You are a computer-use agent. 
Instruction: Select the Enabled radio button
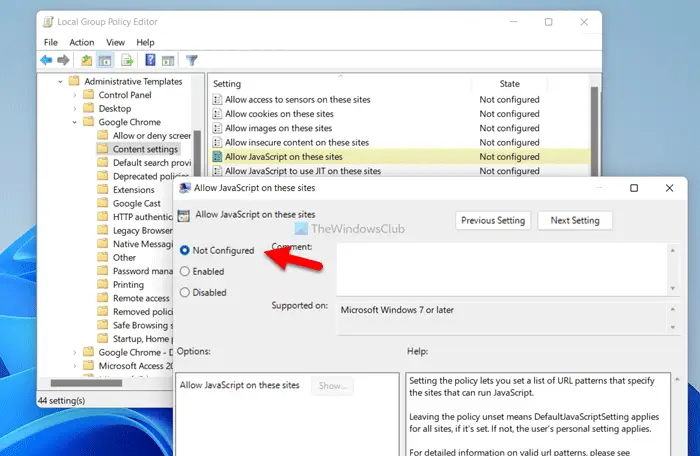(184, 272)
